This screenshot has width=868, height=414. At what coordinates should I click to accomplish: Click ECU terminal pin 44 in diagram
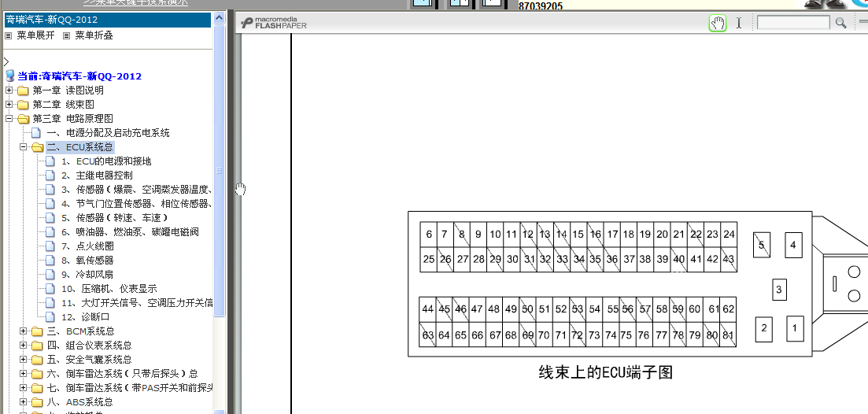427,309
